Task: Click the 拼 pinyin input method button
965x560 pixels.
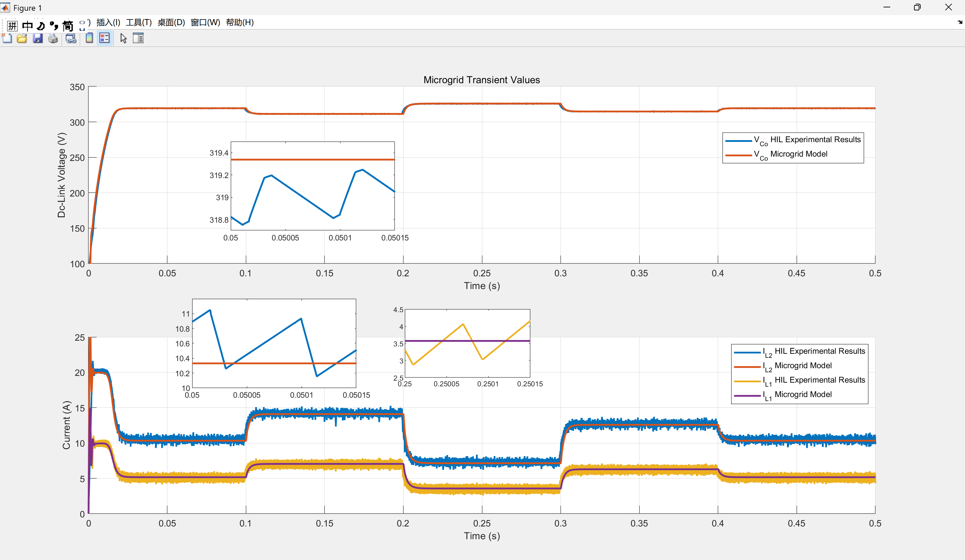Action: (12, 25)
